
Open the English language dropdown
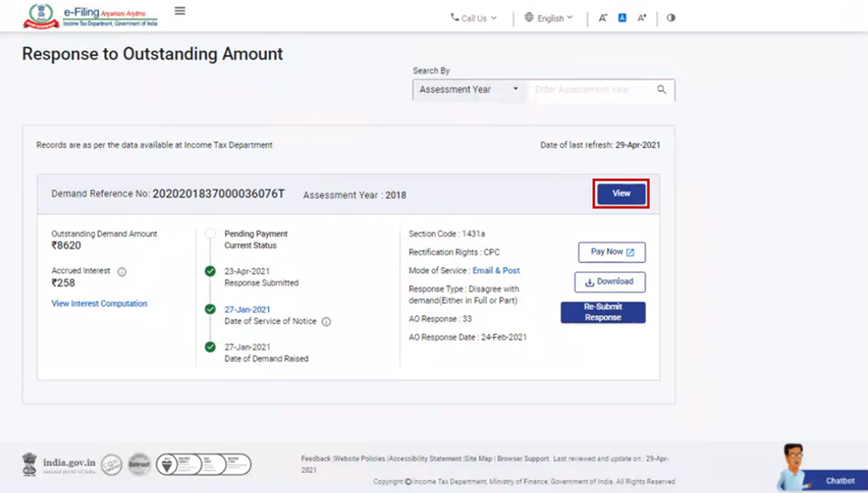(548, 18)
